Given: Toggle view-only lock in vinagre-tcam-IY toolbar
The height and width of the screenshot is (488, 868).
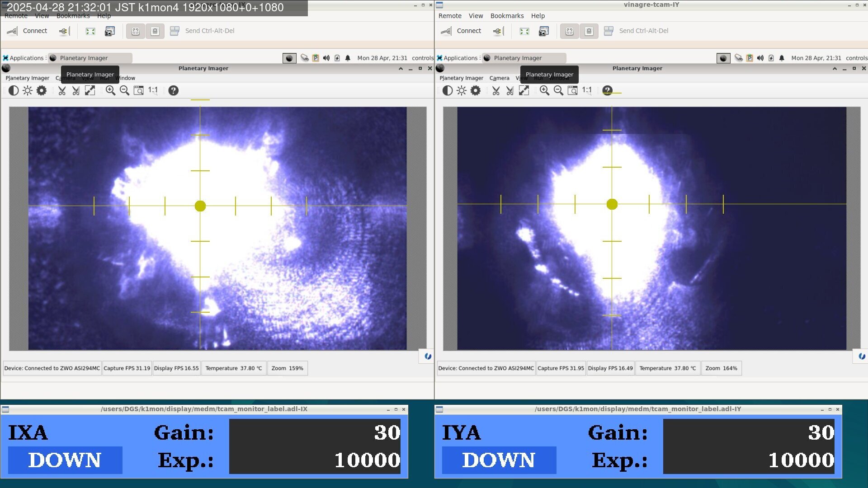Looking at the screenshot, I should click(x=589, y=31).
